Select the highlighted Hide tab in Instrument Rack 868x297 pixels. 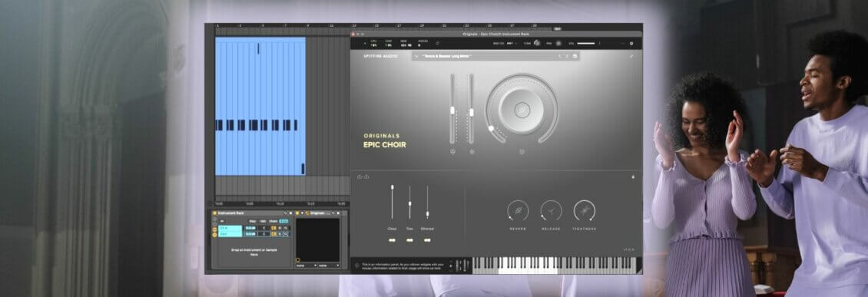coord(283,221)
